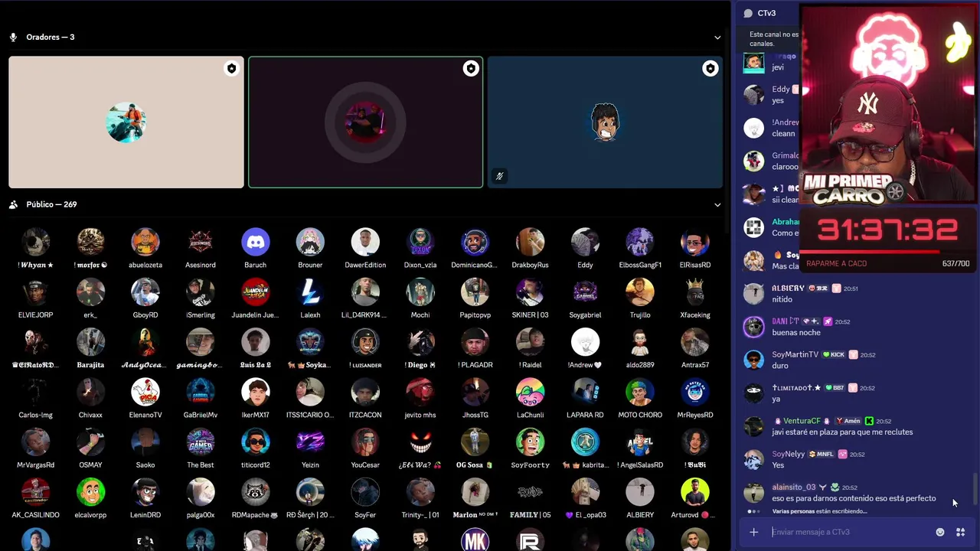Open Arturovd's green avatar
Viewport: 980px width, 551px height.
694,492
